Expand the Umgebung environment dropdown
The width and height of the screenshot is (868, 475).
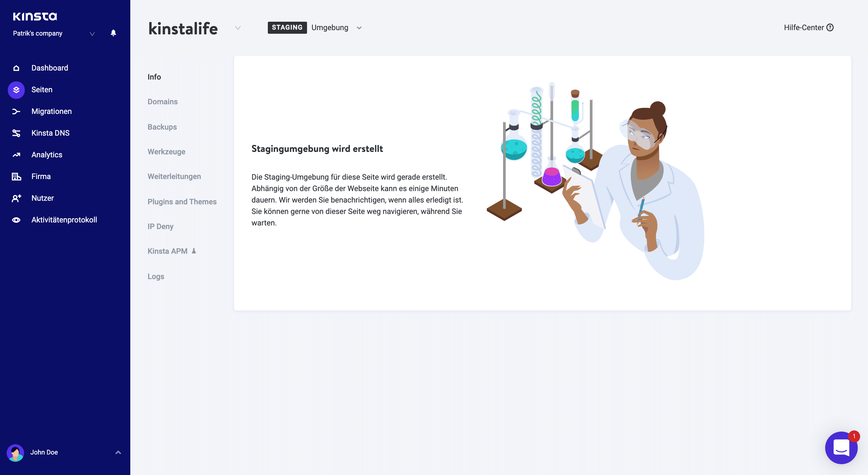359,27
